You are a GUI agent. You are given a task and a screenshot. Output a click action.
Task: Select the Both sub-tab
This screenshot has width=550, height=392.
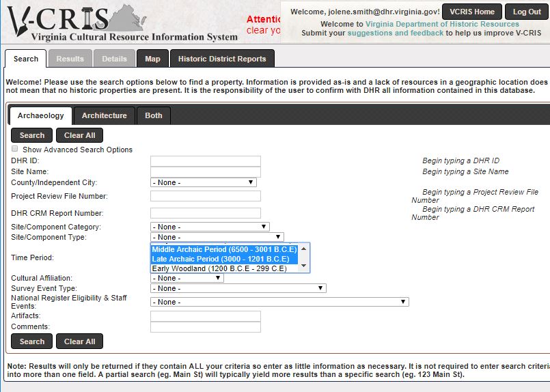154,115
